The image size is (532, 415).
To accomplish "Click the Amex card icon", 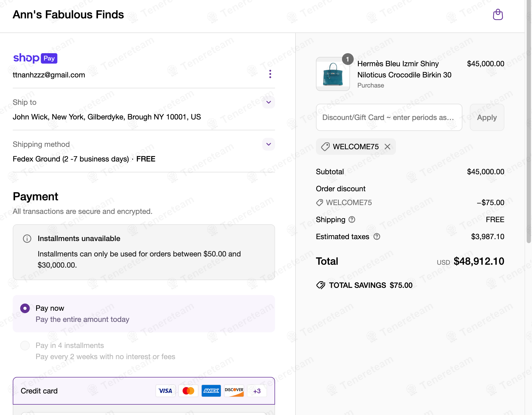I will 211,391.
